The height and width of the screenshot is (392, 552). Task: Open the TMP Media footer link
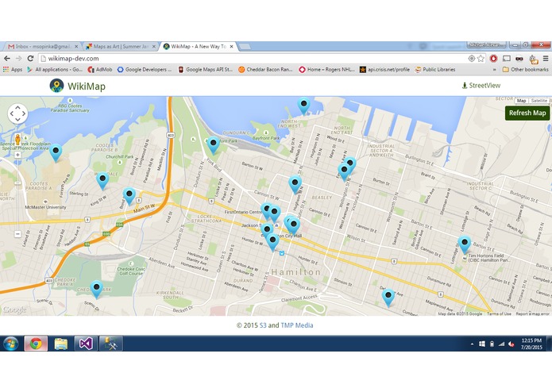pos(297,325)
